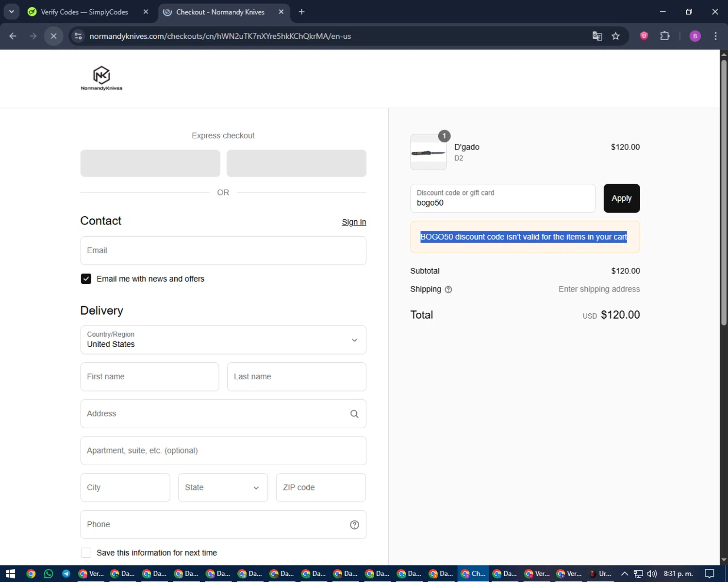Open the network tray icon
728x582 pixels.
[638, 574]
